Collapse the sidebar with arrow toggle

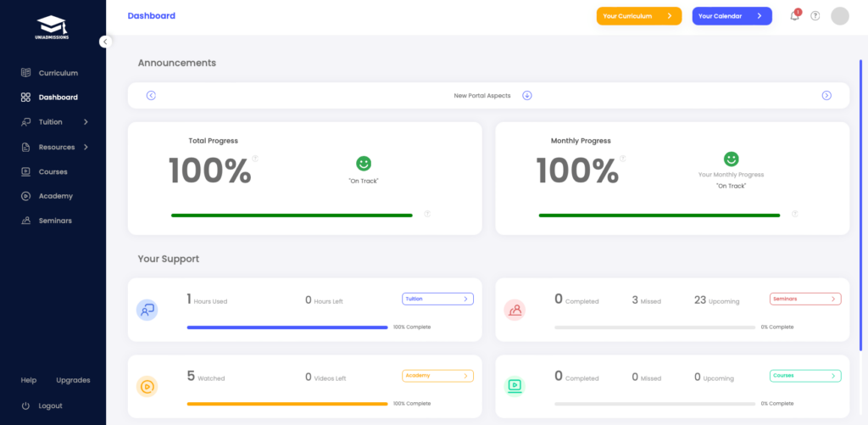(x=105, y=42)
